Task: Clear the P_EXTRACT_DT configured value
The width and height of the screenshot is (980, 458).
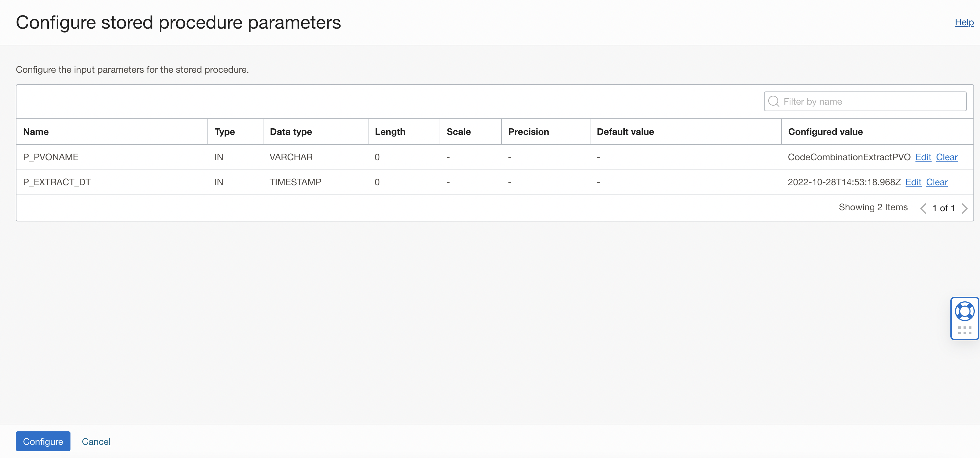Action: [937, 182]
